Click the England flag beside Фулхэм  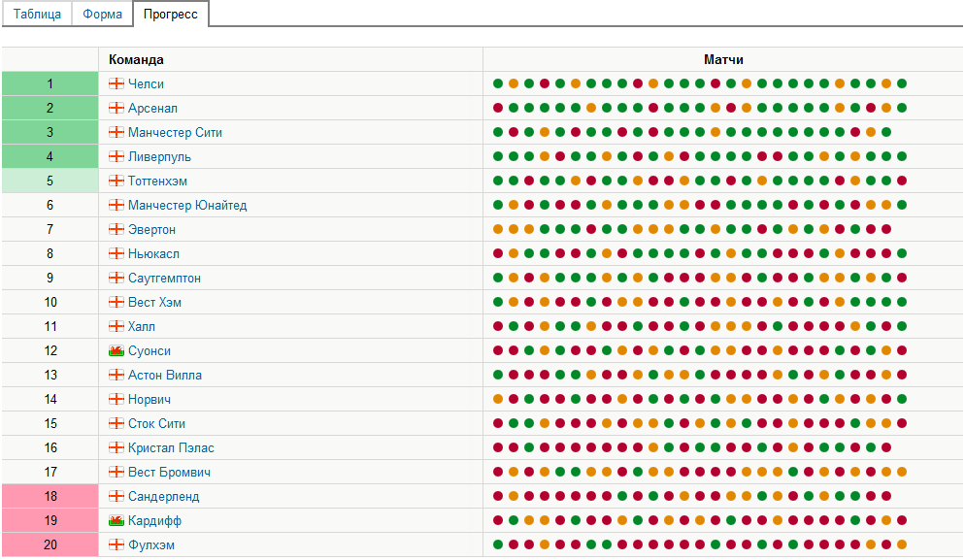pyautogui.click(x=116, y=544)
